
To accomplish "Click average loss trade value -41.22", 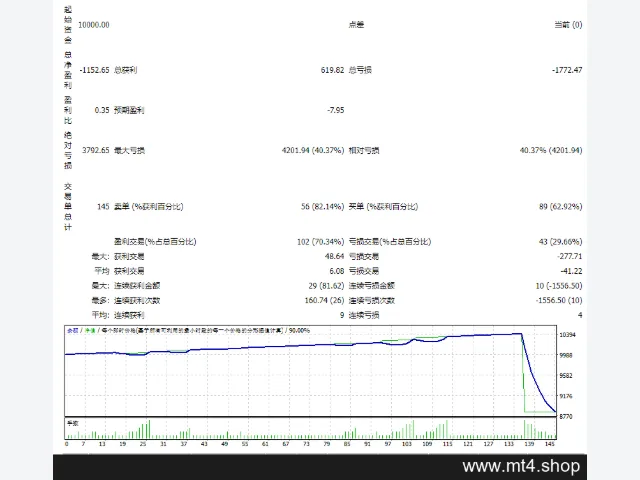I will tap(571, 271).
